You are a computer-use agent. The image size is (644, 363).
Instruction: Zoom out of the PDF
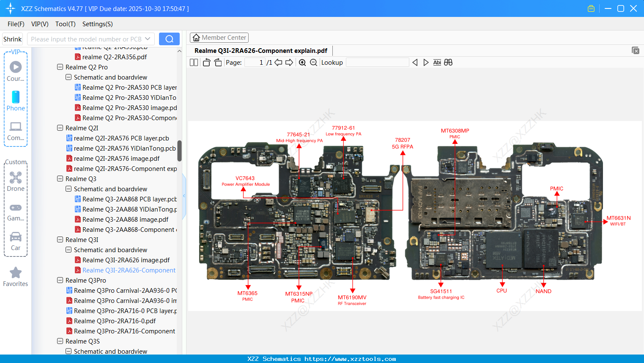click(x=313, y=62)
